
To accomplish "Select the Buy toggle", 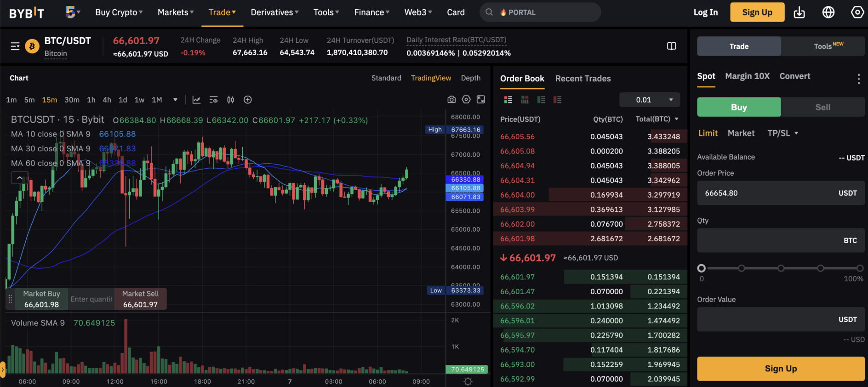I will coord(739,107).
